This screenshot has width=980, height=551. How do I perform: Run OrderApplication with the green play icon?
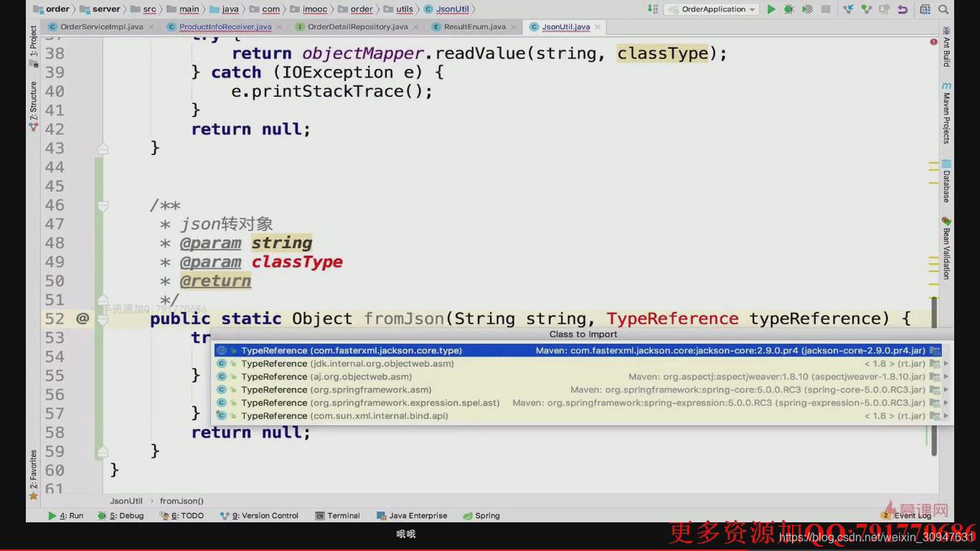click(x=771, y=9)
